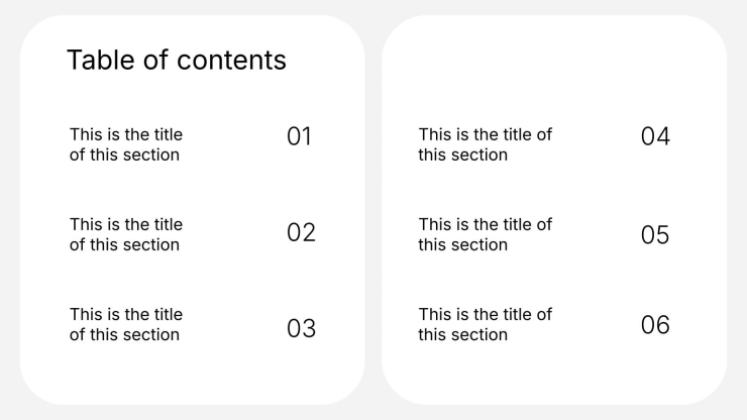Open the section title beside number 03
The image size is (747, 420).
[126, 324]
